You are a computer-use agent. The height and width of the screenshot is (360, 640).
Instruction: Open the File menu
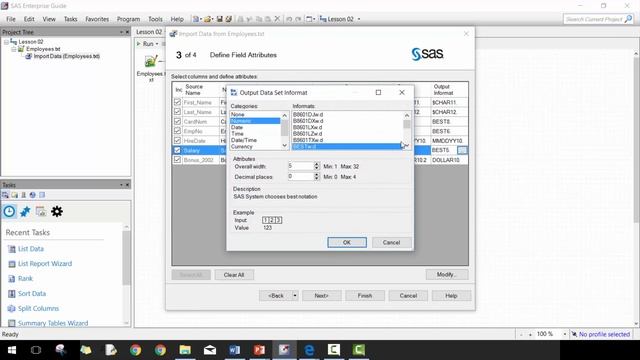11,19
